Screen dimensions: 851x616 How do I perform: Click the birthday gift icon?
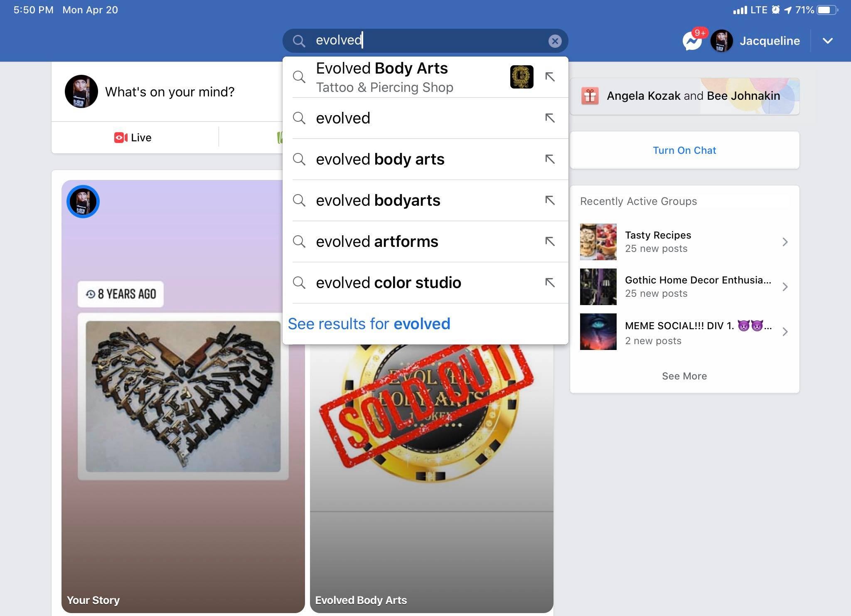click(590, 96)
